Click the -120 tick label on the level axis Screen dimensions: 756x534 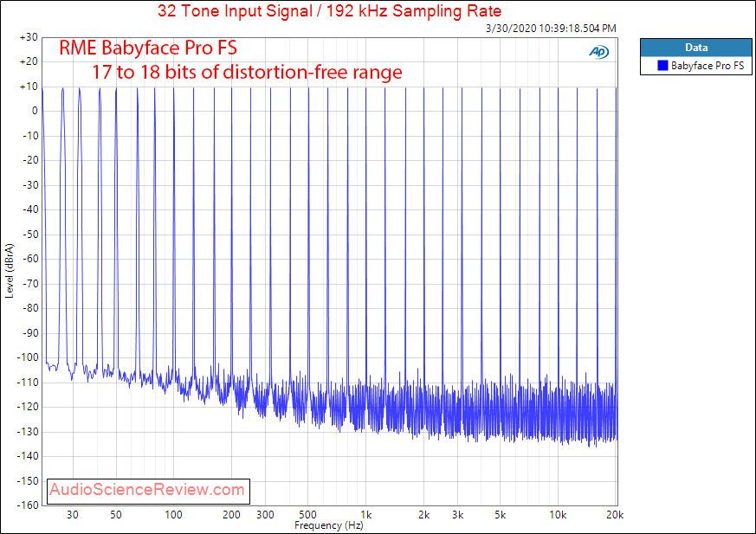[28, 407]
